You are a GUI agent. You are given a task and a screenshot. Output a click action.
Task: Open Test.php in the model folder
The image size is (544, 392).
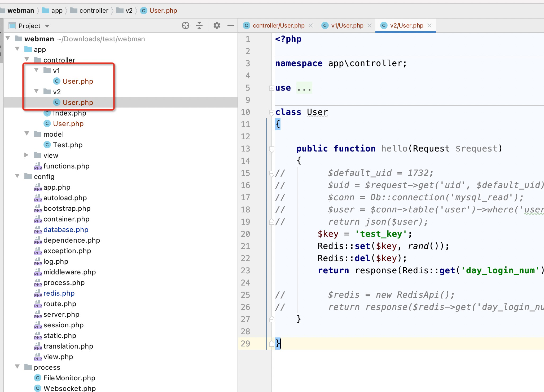click(68, 145)
